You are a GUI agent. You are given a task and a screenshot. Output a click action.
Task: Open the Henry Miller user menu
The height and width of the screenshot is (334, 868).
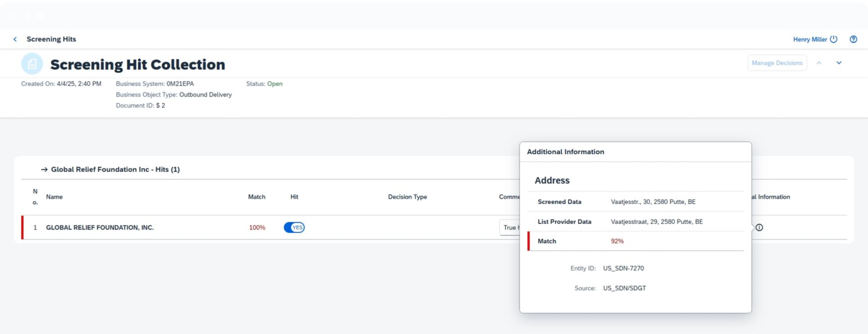coord(810,39)
